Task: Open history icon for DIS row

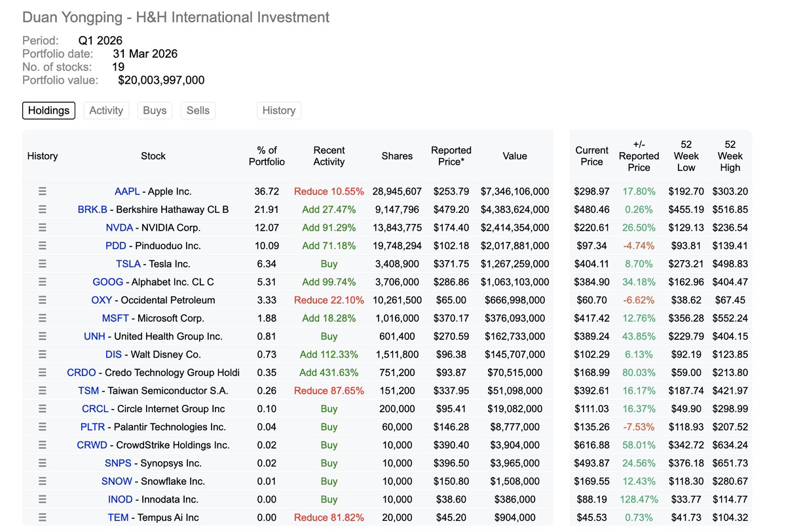Action: pyautogui.click(x=43, y=354)
